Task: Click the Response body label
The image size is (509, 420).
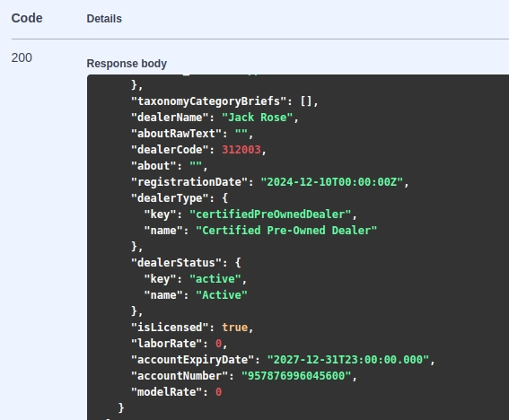Action: point(127,64)
